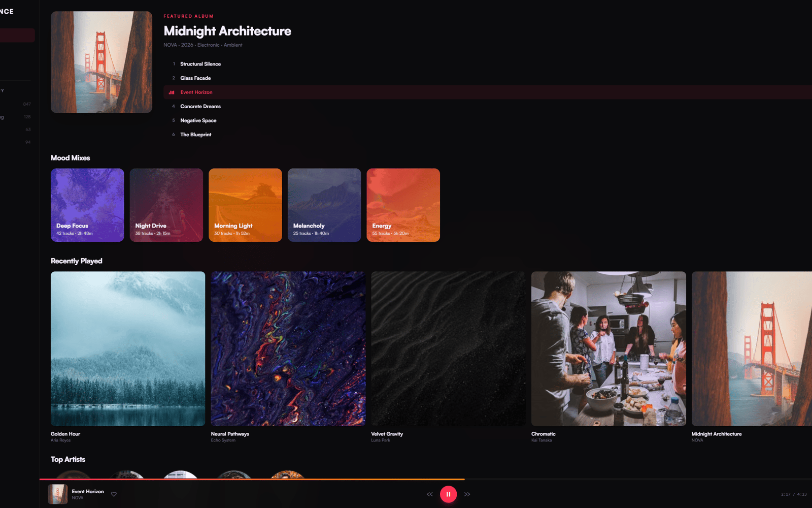The image size is (812, 508).
Task: Open the Night Drive mood mix
Action: [x=166, y=205]
